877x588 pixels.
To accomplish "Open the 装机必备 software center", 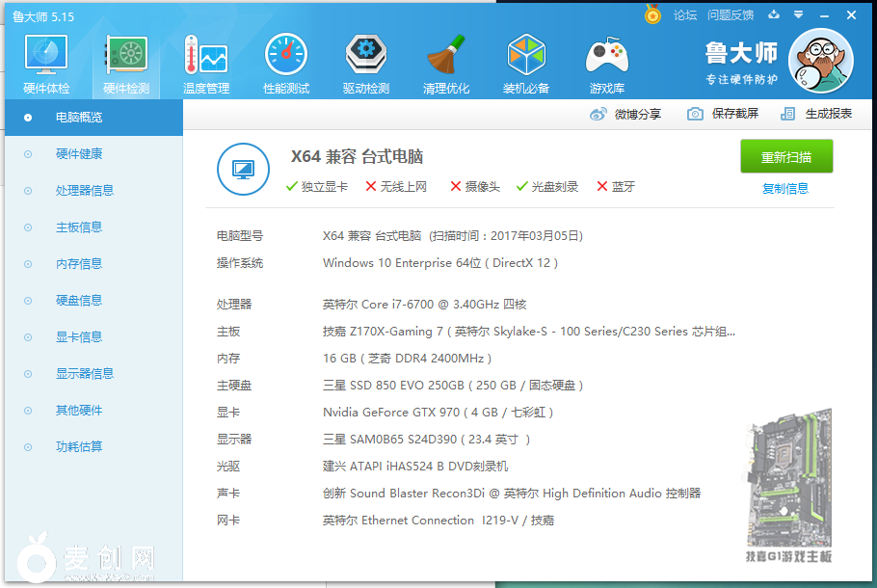I will click(x=525, y=61).
